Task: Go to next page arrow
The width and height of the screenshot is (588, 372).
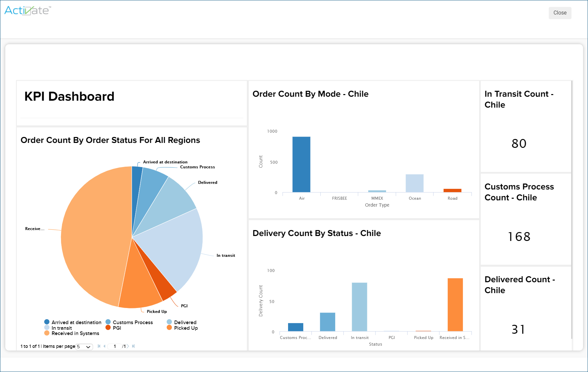Action: click(x=128, y=346)
